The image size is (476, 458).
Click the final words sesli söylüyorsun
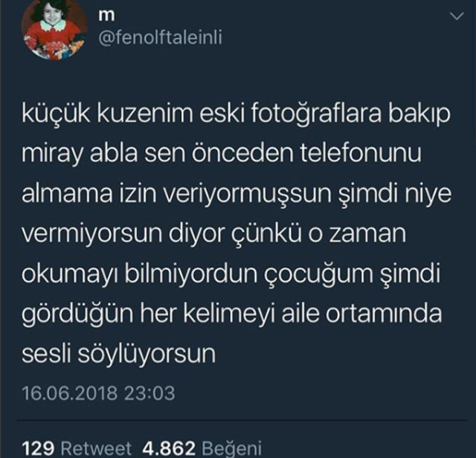[119, 354]
